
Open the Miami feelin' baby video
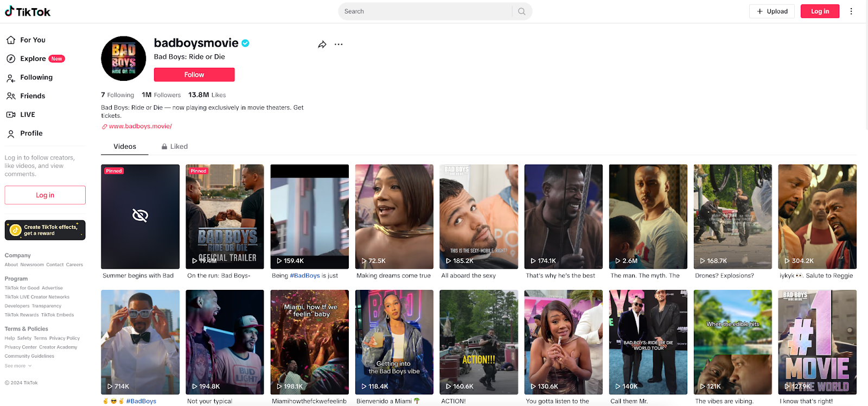pos(309,342)
